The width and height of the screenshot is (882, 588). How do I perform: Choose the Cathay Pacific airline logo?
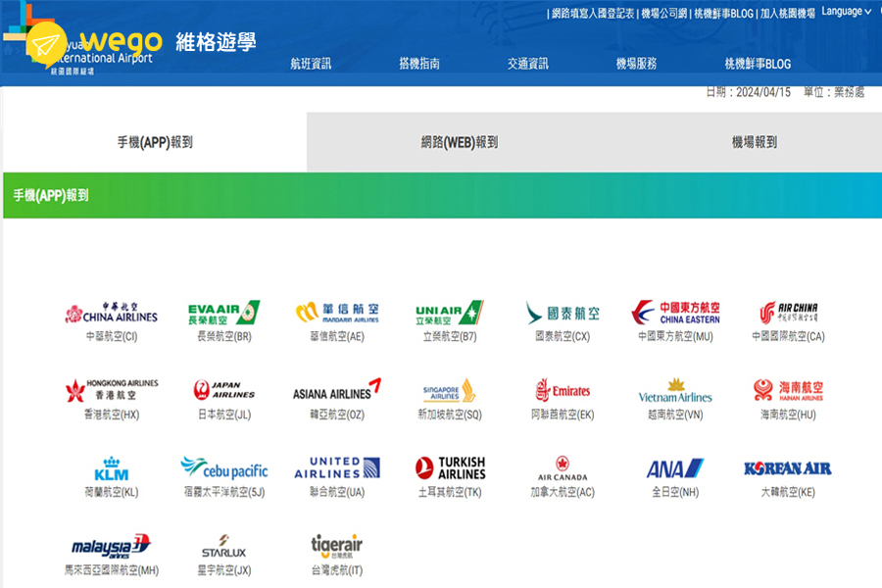click(x=563, y=313)
